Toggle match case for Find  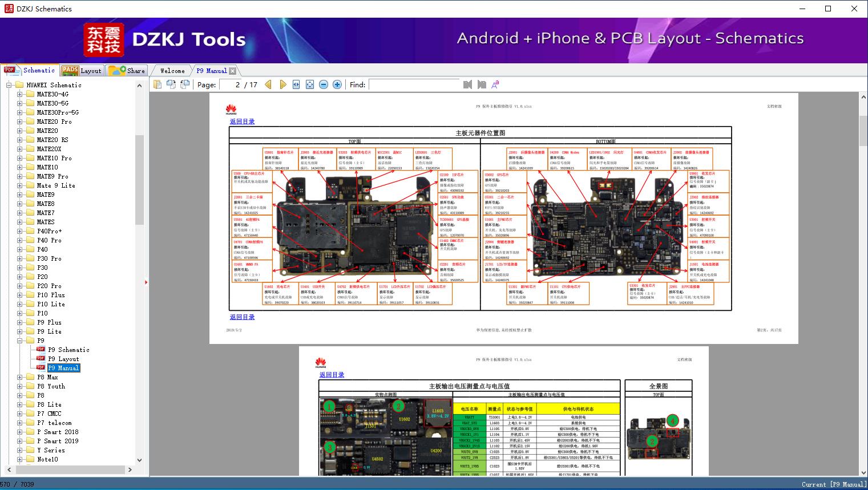495,84
